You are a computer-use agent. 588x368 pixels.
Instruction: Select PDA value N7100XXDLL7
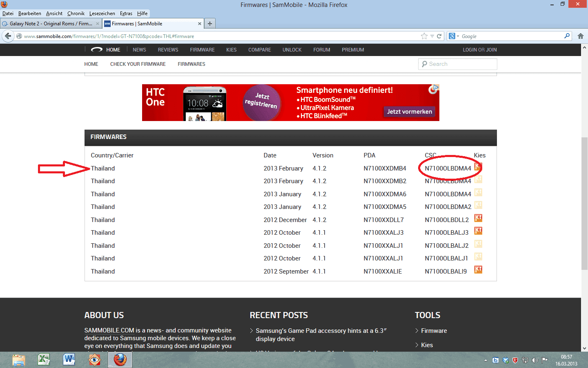tap(384, 220)
